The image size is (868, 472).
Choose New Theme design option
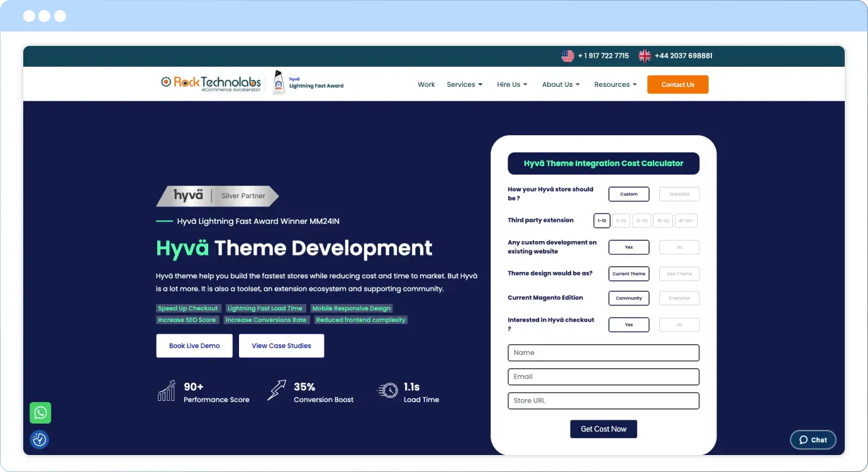pos(679,274)
